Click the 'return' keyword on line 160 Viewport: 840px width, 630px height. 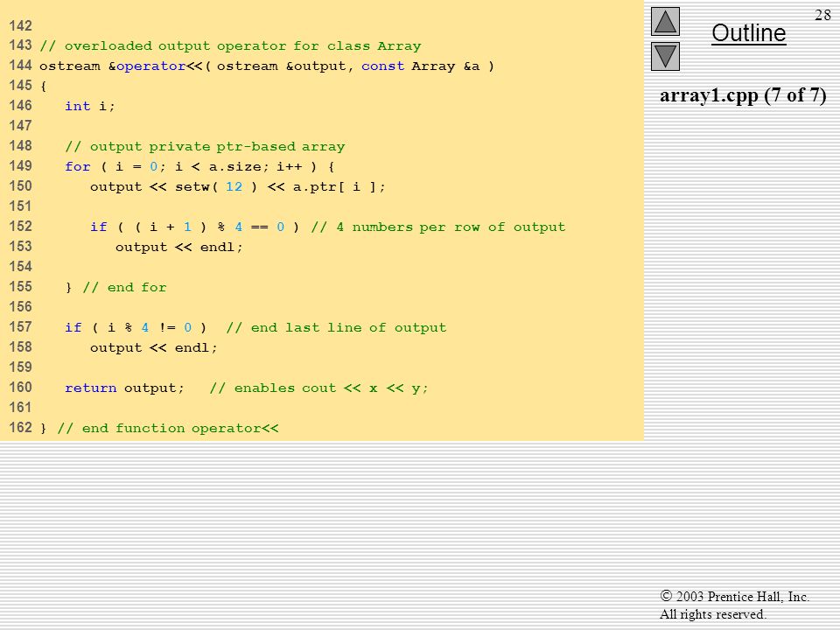(90, 388)
